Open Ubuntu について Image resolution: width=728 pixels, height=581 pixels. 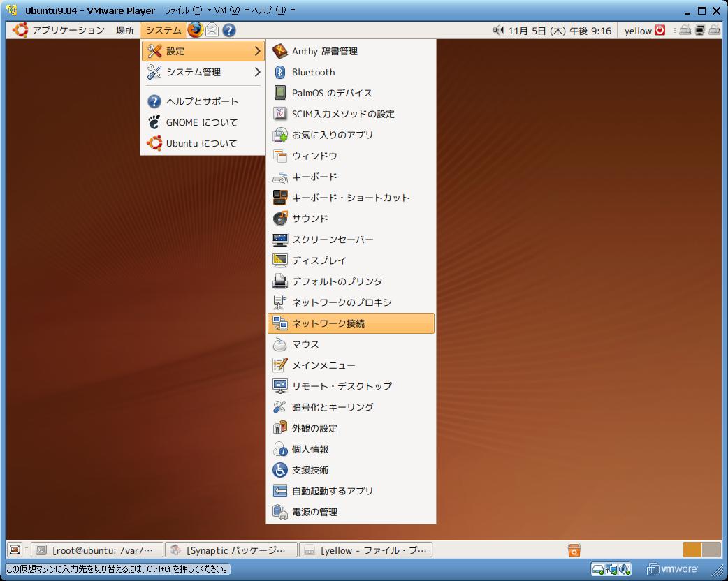[203, 143]
